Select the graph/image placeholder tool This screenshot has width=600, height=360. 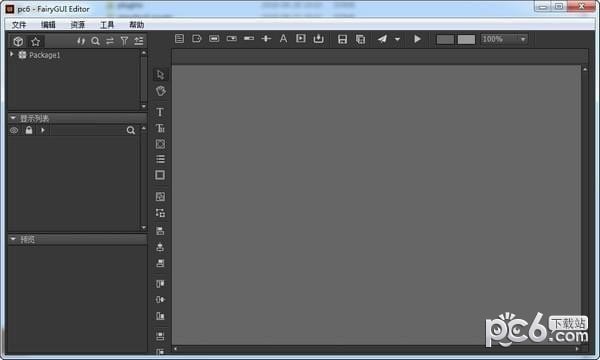160,144
